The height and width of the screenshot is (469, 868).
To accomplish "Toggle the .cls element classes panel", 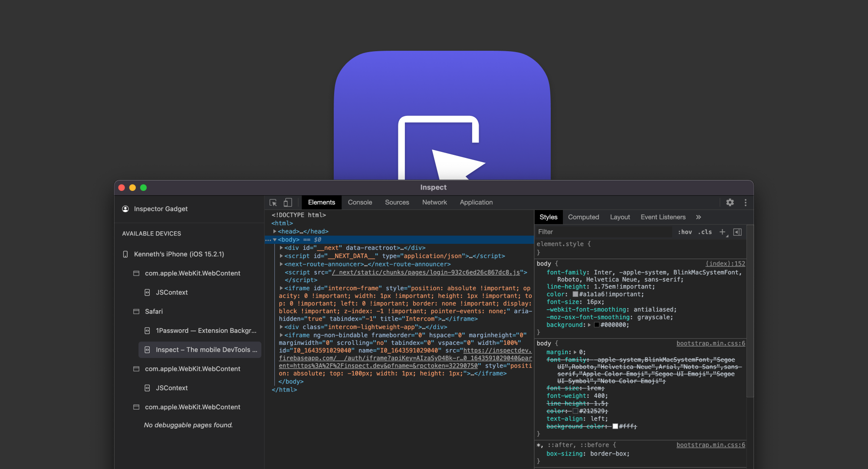I will tap(705, 232).
